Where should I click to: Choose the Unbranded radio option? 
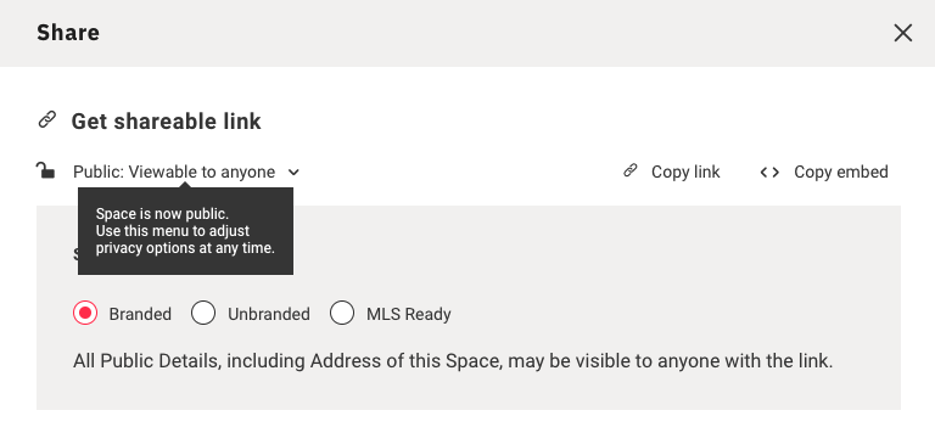point(203,313)
